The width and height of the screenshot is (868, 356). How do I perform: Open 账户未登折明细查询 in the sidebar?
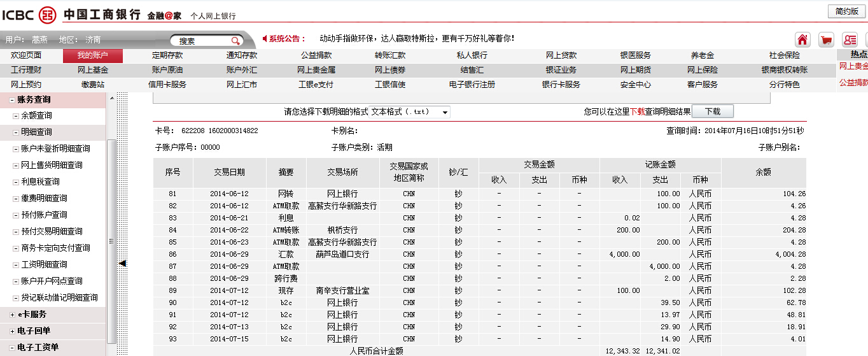click(56, 149)
